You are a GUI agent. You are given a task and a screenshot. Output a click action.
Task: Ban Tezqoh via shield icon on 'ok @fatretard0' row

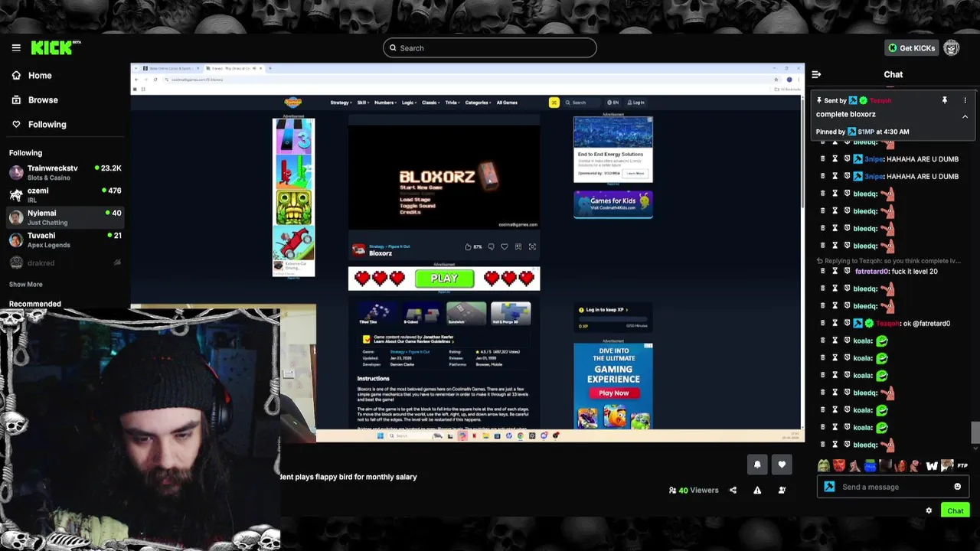(848, 323)
